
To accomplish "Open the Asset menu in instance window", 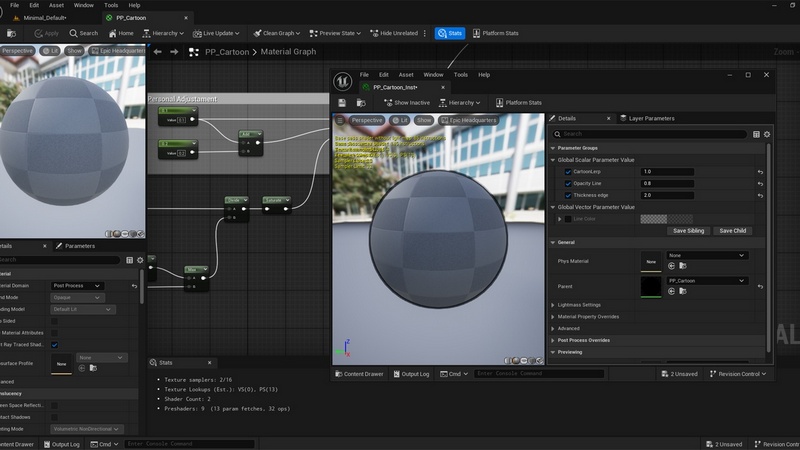I will (406, 74).
